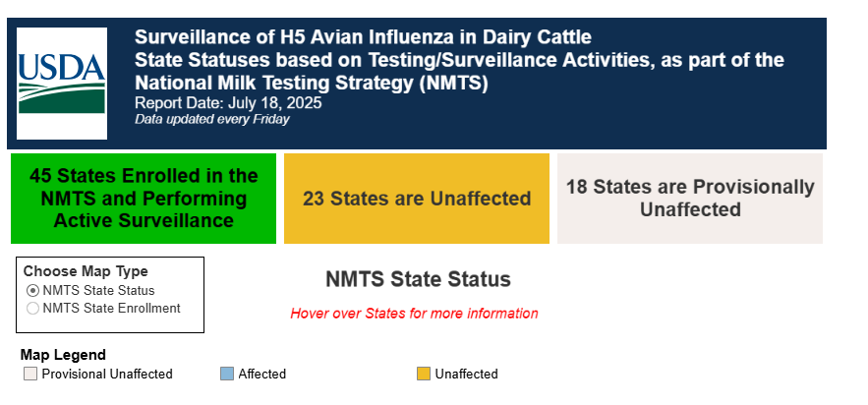Viewport: 868px width, 405px height.
Task: Click the Choose Map Type heading
Action: pyautogui.click(x=86, y=271)
